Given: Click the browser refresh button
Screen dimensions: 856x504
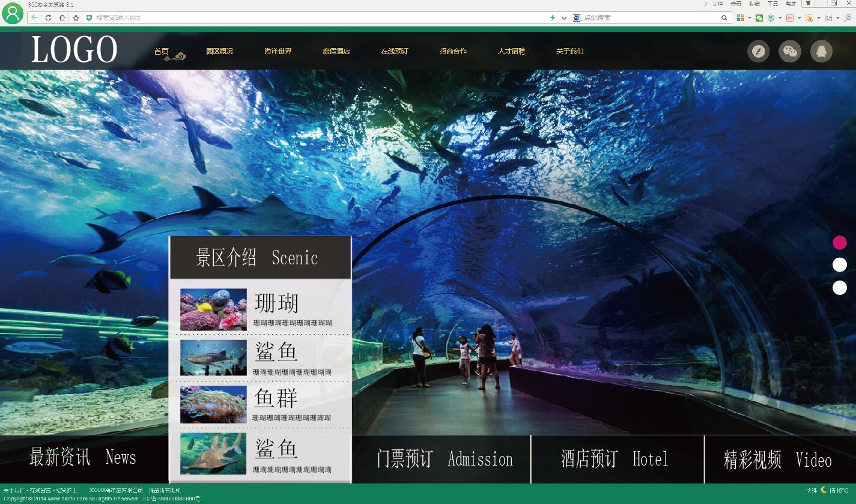Looking at the screenshot, I should 49,18.
